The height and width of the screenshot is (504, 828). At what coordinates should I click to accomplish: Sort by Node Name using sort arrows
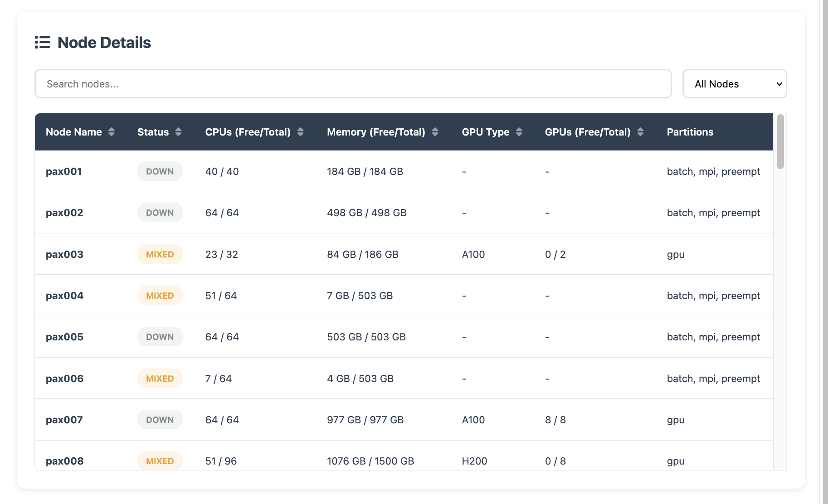(111, 132)
